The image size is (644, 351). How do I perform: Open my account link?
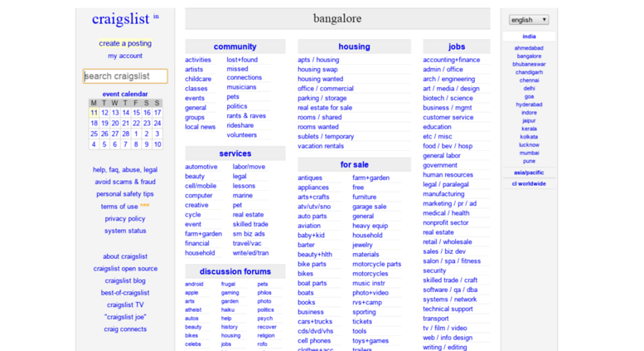[x=125, y=56]
